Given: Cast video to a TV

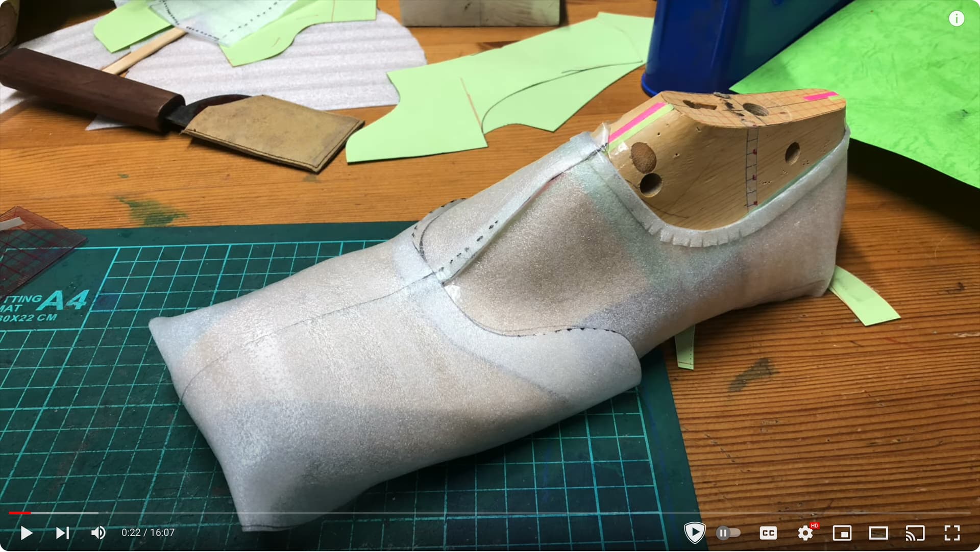Looking at the screenshot, I should [x=915, y=533].
